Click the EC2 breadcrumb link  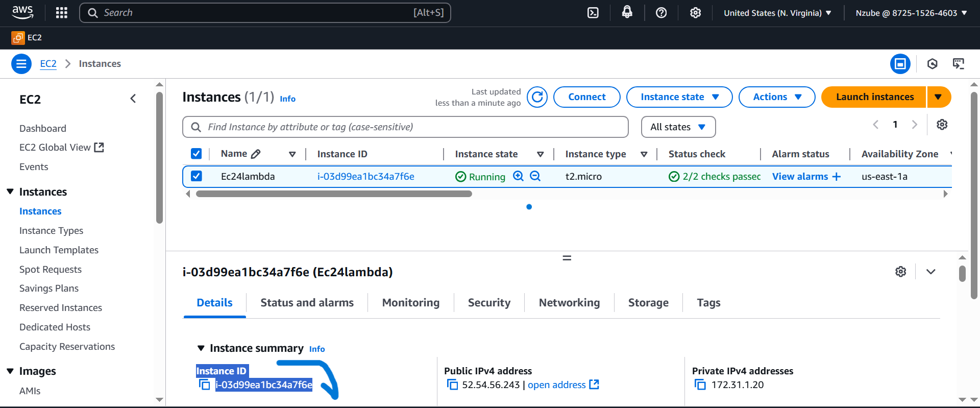pos(48,64)
